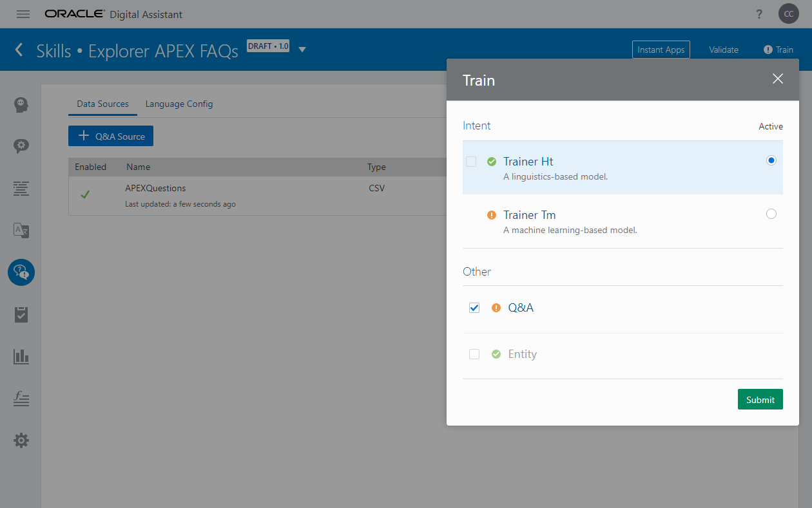Image resolution: width=812 pixels, height=508 pixels.
Task: Open the dialog Flows sidebar icon
Action: (21, 189)
